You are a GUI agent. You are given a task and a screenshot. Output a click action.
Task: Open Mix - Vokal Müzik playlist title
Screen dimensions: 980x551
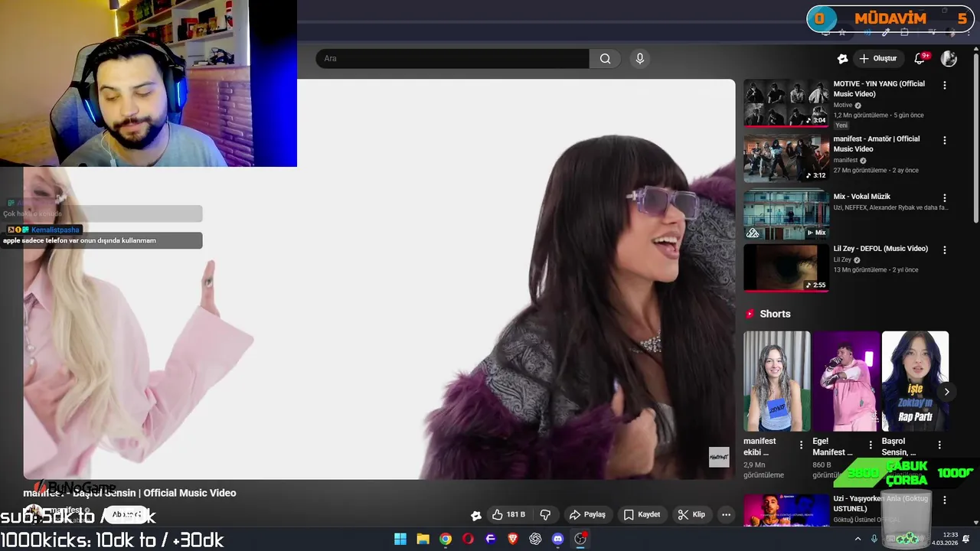[x=862, y=197]
